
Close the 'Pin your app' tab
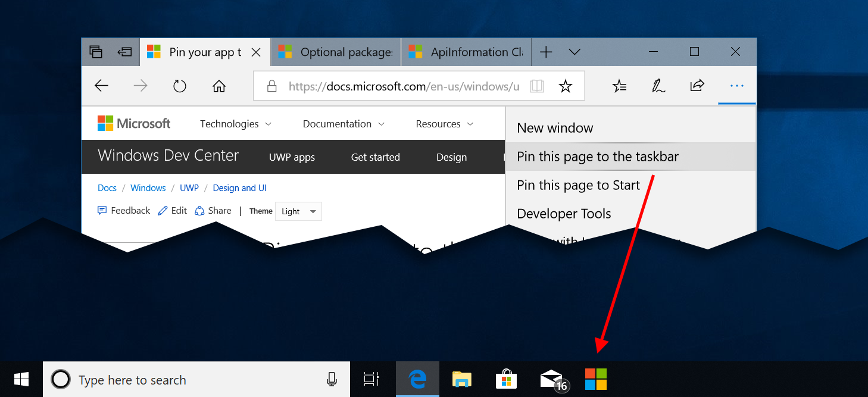click(256, 52)
